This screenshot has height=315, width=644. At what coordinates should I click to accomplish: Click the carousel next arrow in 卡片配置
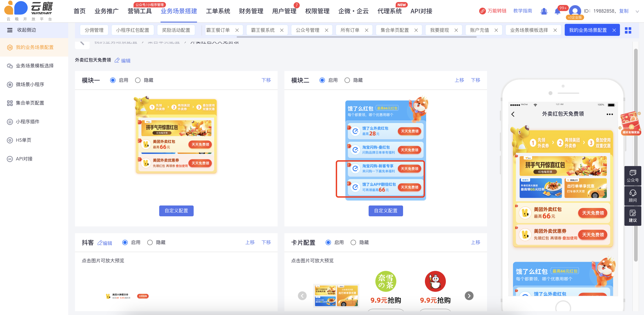[x=469, y=296]
